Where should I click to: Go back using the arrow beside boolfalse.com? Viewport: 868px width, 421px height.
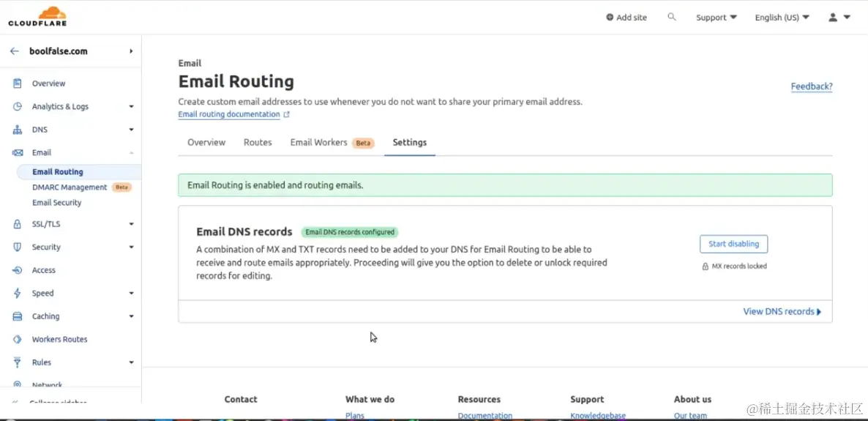coord(15,51)
